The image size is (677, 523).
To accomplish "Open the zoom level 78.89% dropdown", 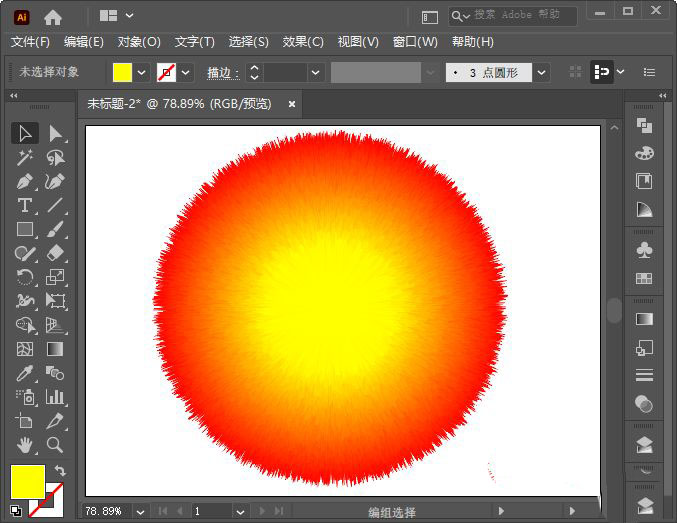I will [x=140, y=511].
